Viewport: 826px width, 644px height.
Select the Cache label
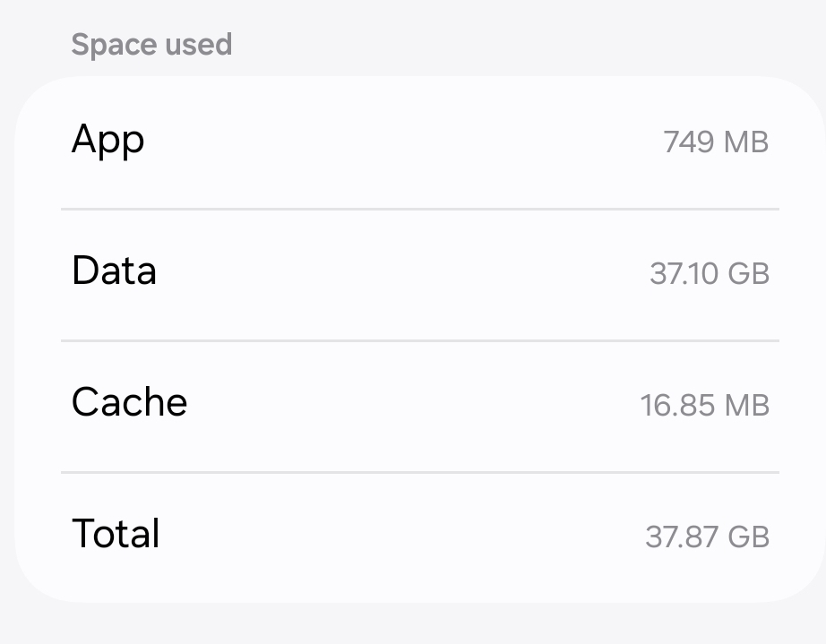[129, 403]
